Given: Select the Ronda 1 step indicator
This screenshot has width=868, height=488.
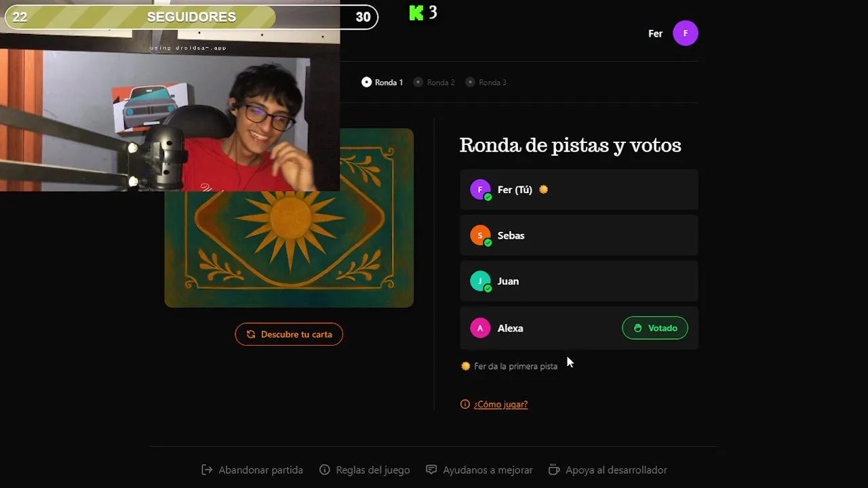Looking at the screenshot, I should 382,82.
